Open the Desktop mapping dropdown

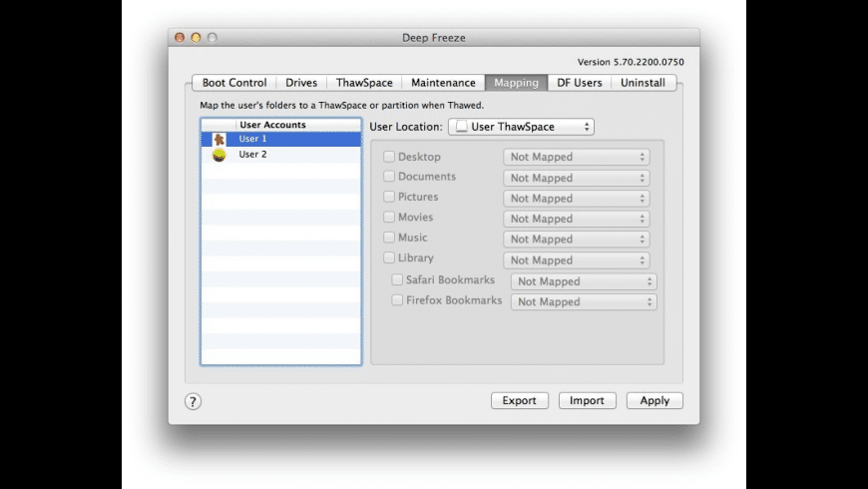[x=577, y=157]
